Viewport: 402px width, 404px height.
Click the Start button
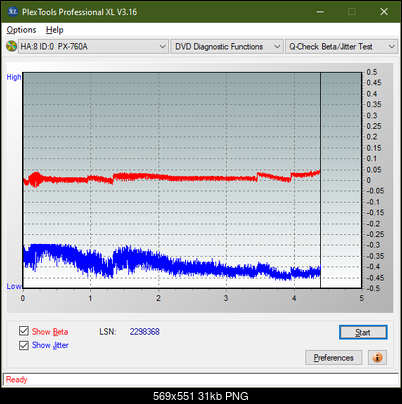[x=363, y=332]
